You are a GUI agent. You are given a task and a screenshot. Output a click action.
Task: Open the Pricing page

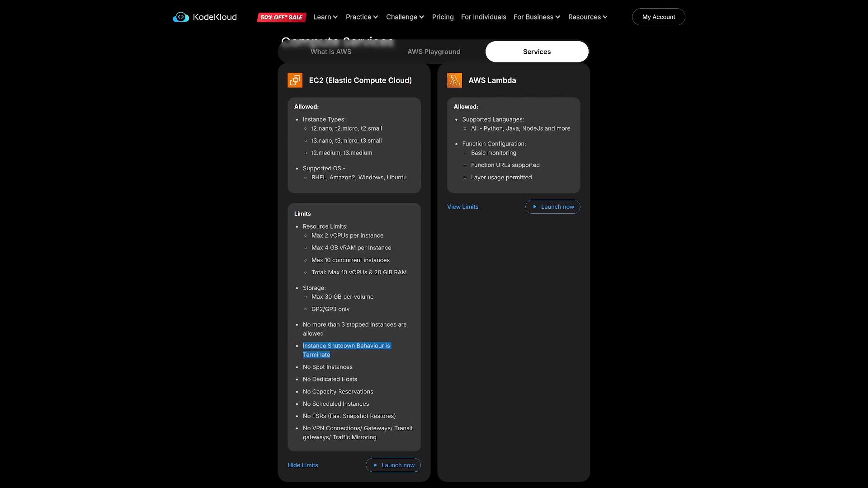[x=443, y=17]
